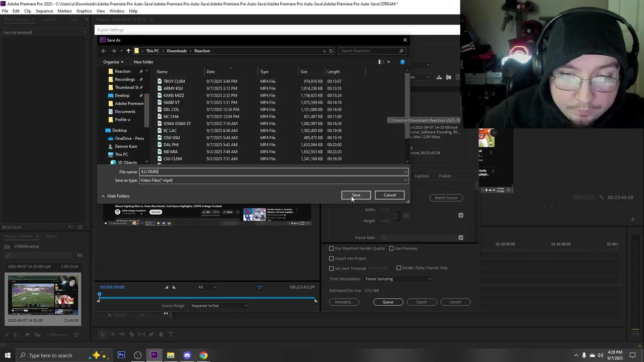Click the Metadata button

point(344,302)
